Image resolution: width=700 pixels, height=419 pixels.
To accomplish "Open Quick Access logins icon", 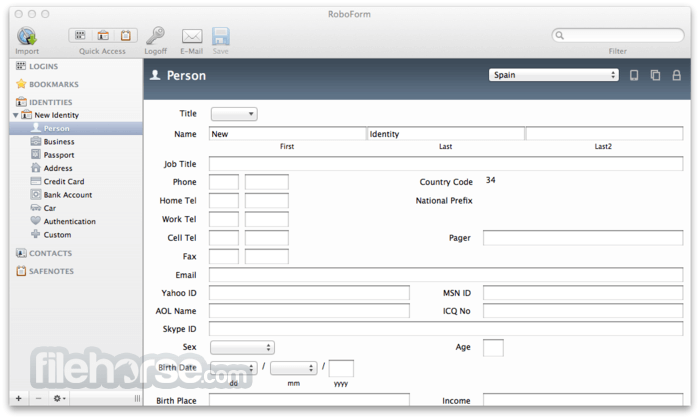I will [80, 35].
